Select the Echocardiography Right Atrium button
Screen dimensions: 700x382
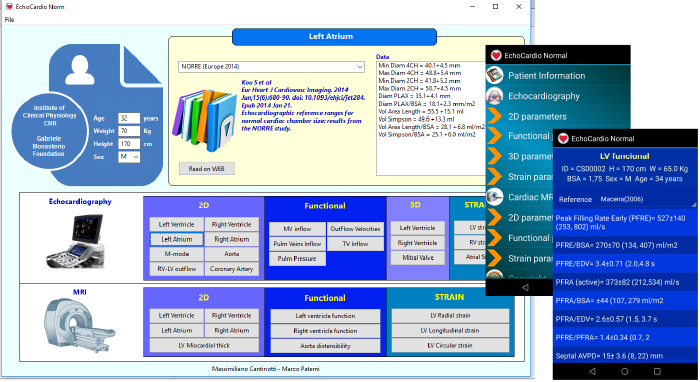click(x=231, y=239)
